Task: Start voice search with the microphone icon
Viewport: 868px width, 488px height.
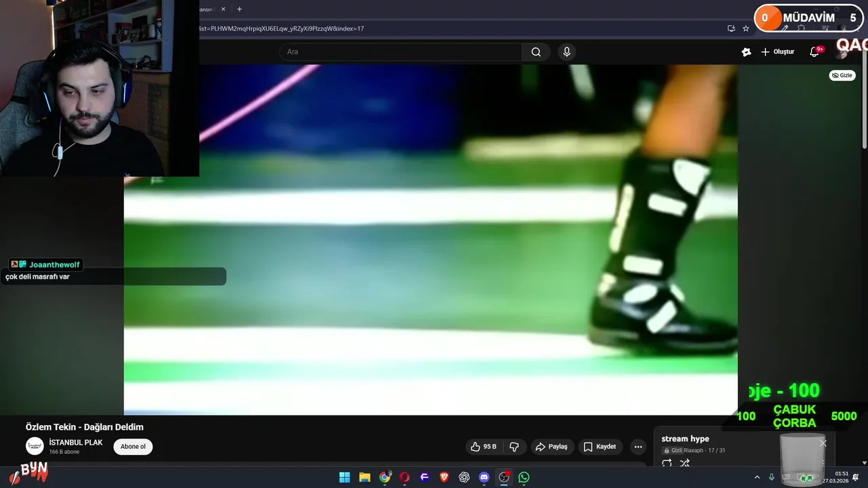Action: click(x=567, y=52)
